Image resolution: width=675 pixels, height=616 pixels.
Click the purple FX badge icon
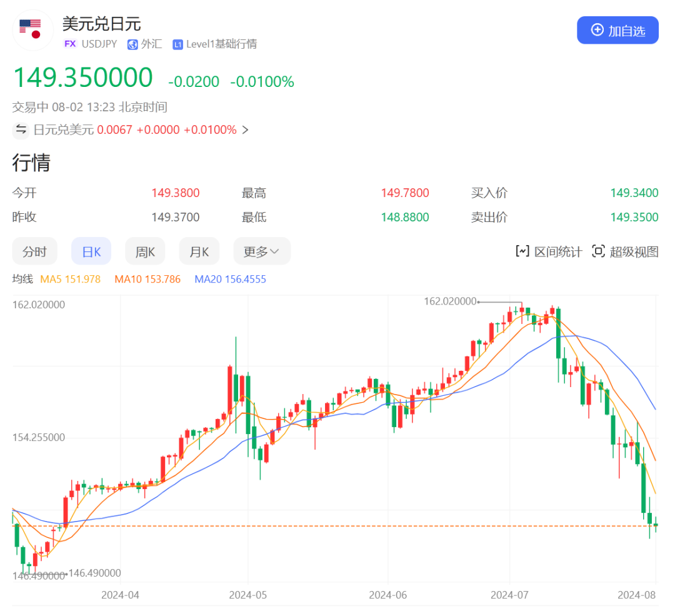(x=70, y=44)
